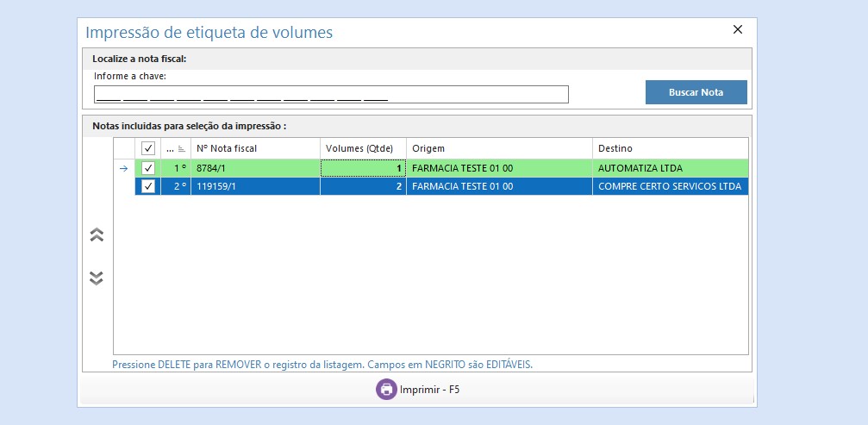The image size is (868, 425).
Task: Move selected note up with double chevron
Action: 97,234
